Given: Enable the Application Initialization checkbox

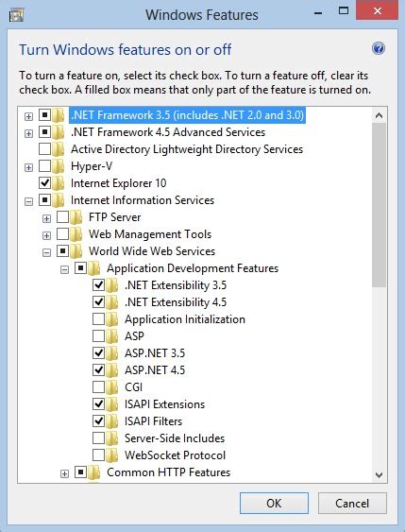Looking at the screenshot, I should pyautogui.click(x=98, y=319).
